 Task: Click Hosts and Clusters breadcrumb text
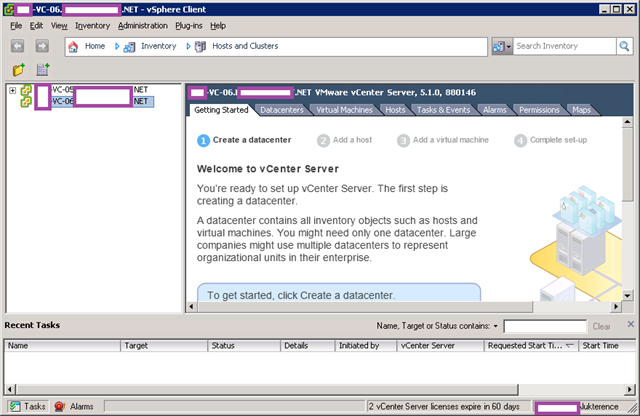tap(245, 46)
